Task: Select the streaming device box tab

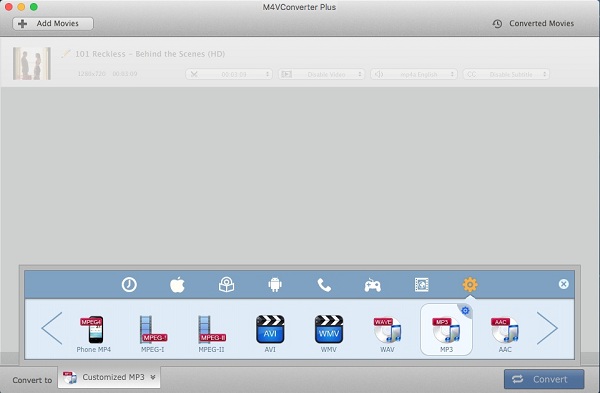Action: pyautogui.click(x=226, y=285)
